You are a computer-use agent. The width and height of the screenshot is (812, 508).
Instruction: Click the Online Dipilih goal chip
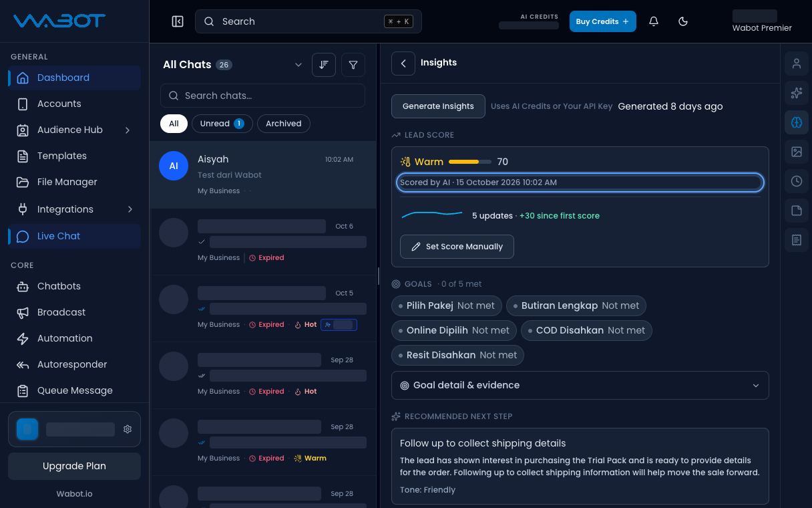[453, 330]
